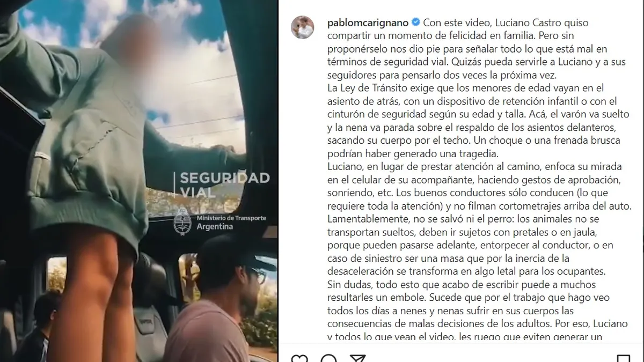Click the Argentina national crest logo in video
This screenshot has height=362, width=644.
182,221
